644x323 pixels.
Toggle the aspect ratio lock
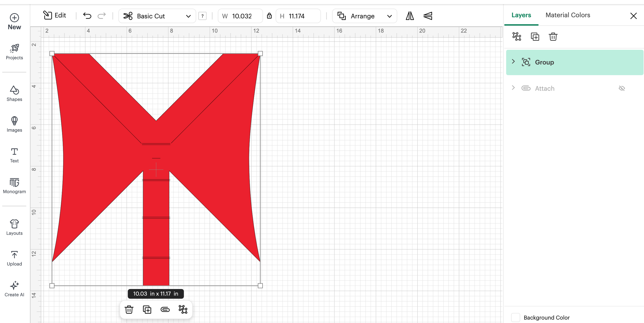pos(269,16)
